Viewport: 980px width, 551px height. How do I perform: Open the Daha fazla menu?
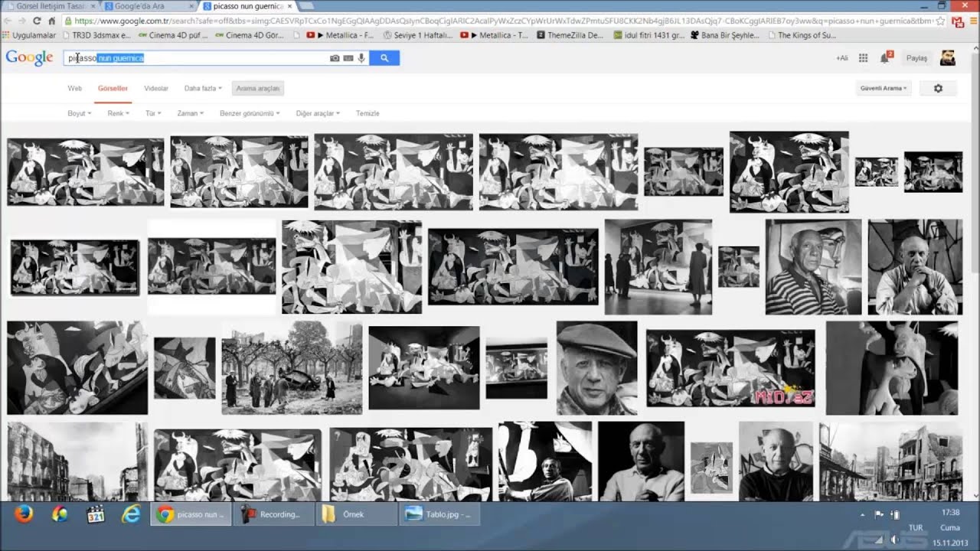click(203, 89)
